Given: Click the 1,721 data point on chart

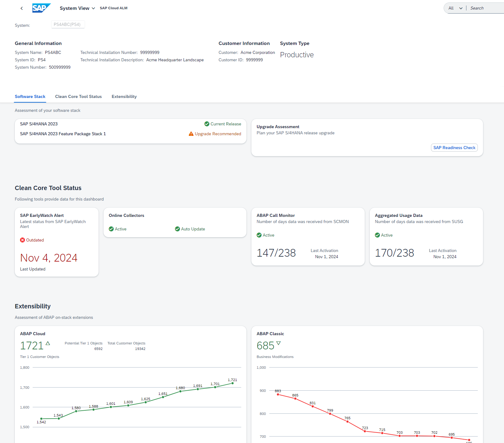Looking at the screenshot, I should point(232,383).
